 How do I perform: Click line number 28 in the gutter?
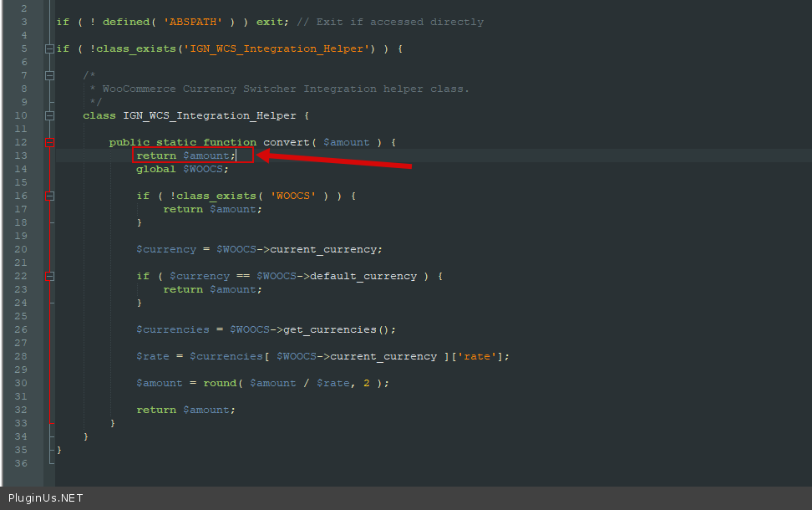coord(21,356)
